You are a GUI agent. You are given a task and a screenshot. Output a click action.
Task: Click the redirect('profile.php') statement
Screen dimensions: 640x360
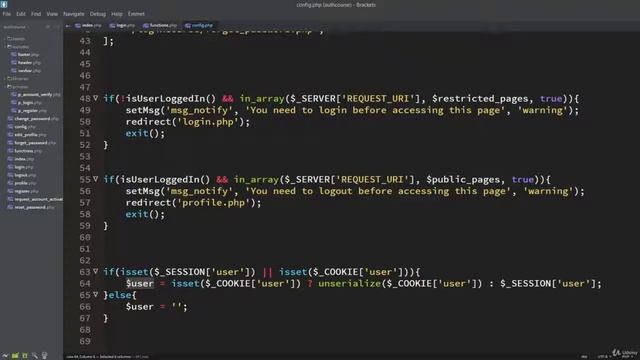193,202
